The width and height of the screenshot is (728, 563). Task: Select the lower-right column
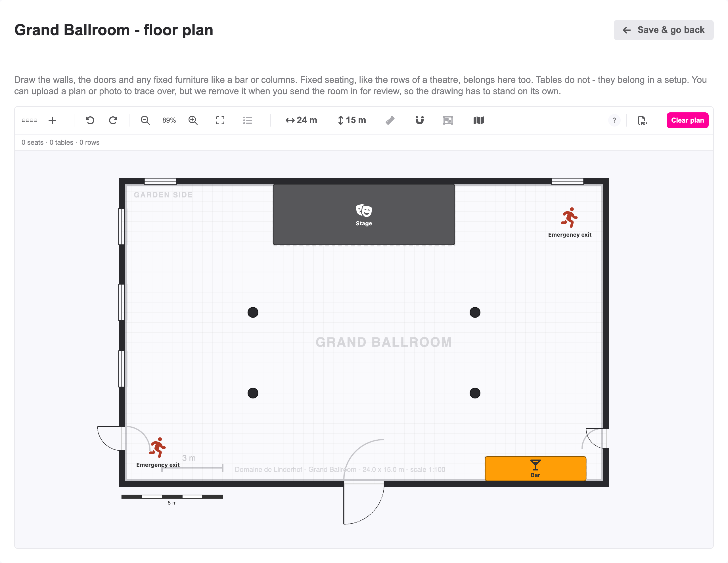(x=475, y=393)
